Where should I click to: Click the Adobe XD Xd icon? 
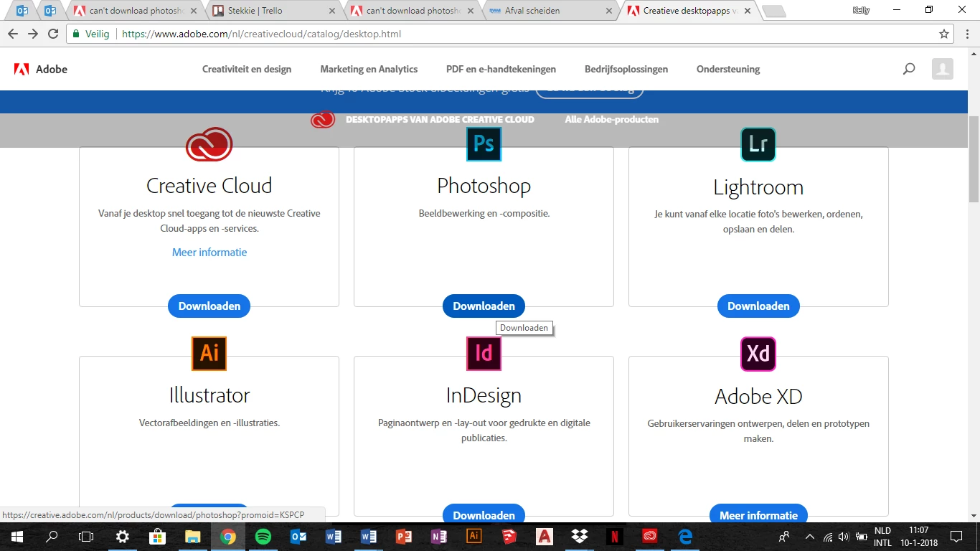(758, 354)
